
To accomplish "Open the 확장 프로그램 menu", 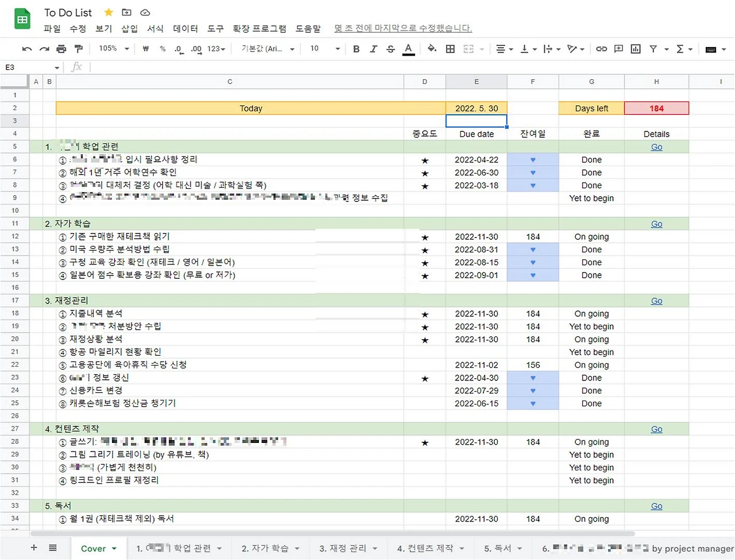I will tap(260, 29).
